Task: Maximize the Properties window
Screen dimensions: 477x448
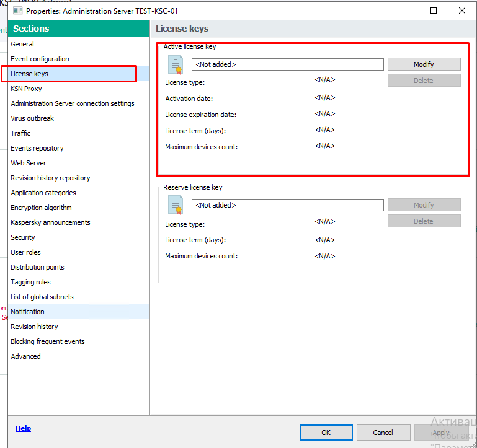Action: coord(434,11)
